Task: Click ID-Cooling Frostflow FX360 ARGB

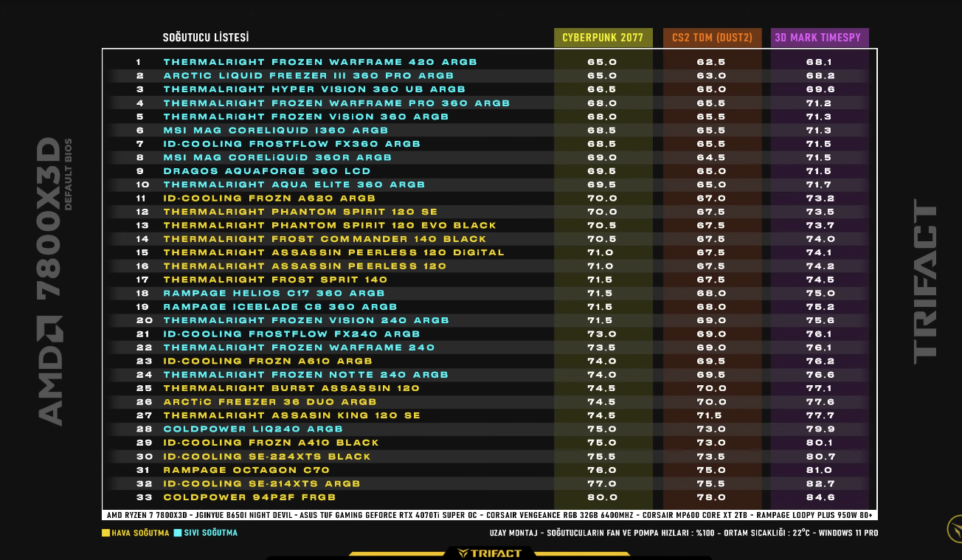Action: click(x=292, y=144)
